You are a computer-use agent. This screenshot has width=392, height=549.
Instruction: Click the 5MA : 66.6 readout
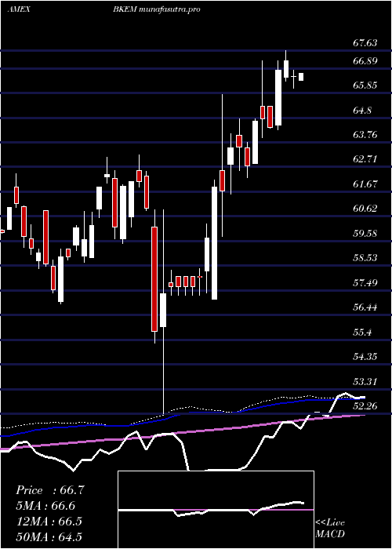tap(45, 506)
